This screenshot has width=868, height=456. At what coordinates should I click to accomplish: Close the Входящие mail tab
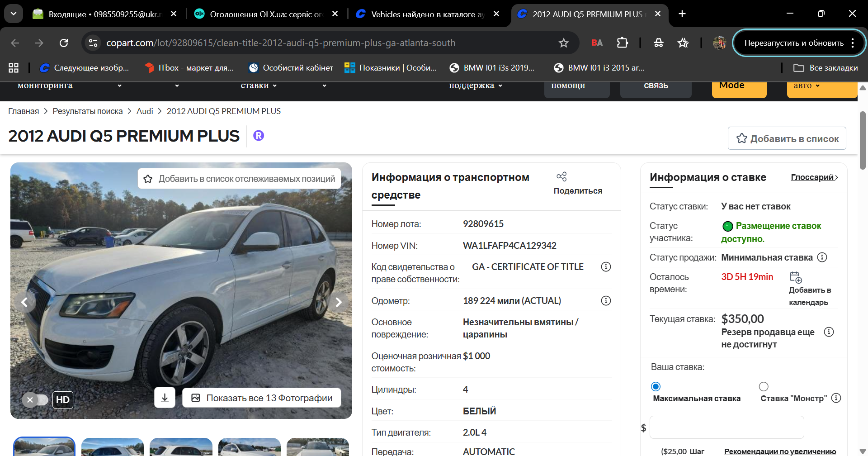tap(174, 14)
